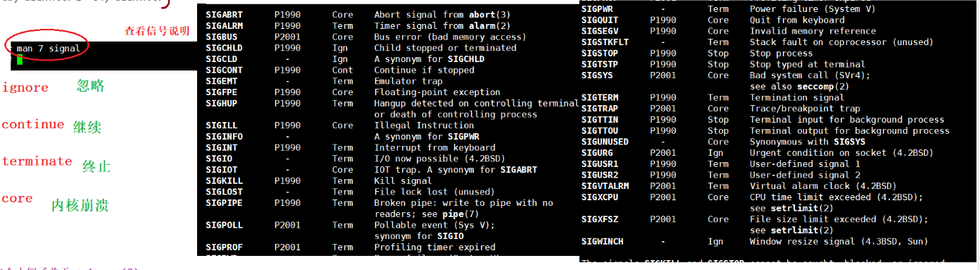The height and width of the screenshot is (270, 980).
Task: Click the red word 'ignore'
Action: point(25,88)
